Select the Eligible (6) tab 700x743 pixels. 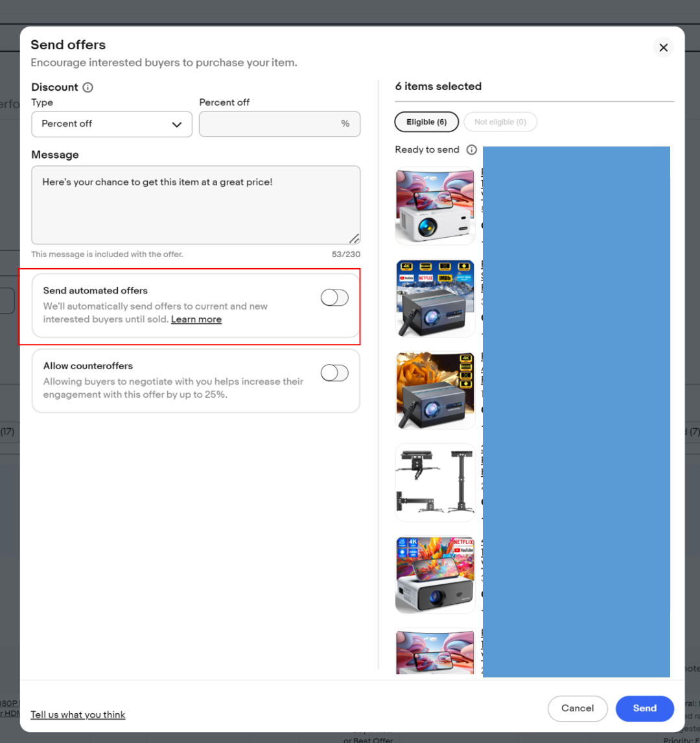click(x=426, y=122)
